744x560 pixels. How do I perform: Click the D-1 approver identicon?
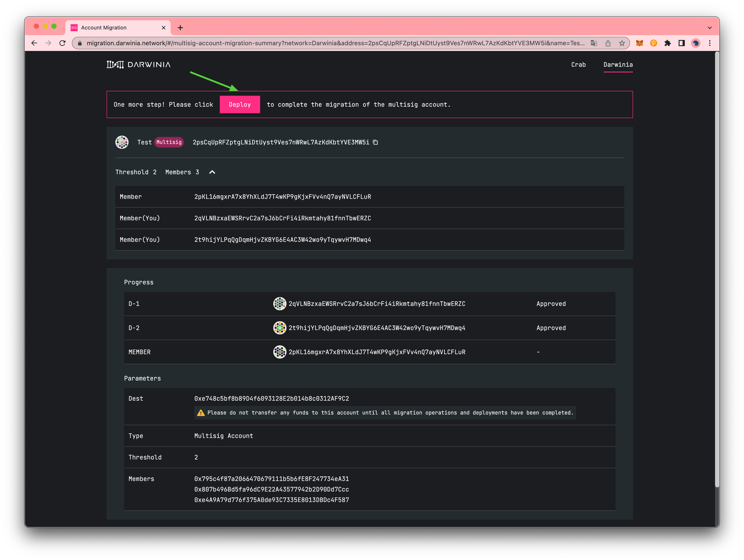[x=279, y=304]
